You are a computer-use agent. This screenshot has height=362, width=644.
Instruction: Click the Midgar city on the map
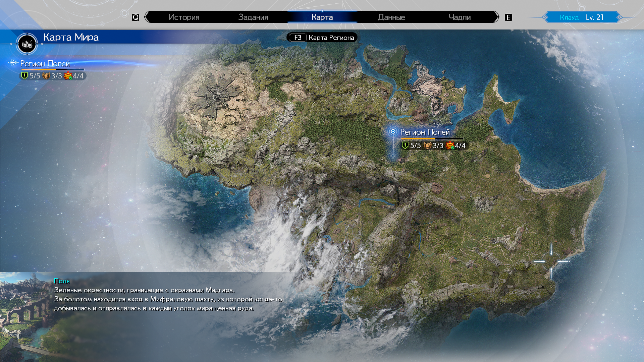(x=217, y=97)
